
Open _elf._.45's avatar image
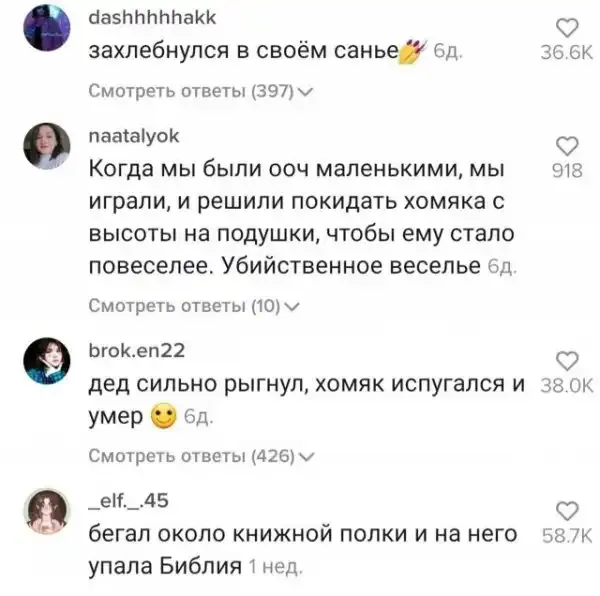pyautogui.click(x=47, y=511)
